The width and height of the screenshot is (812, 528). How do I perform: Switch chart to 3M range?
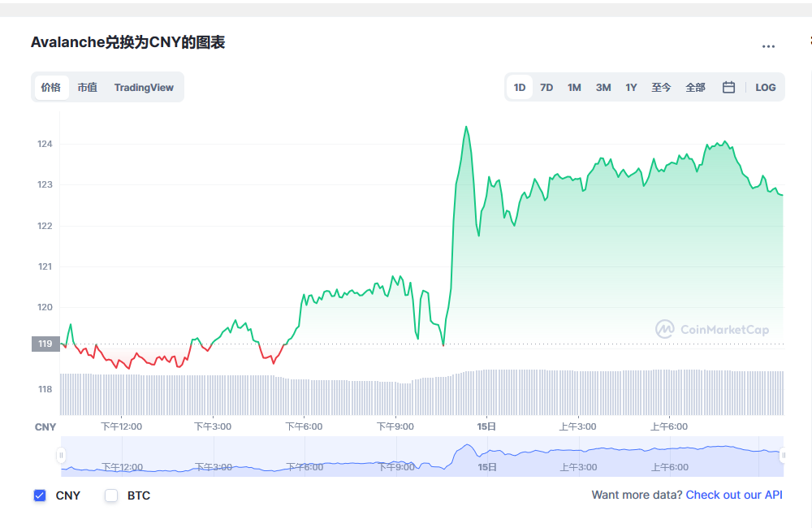coord(603,87)
